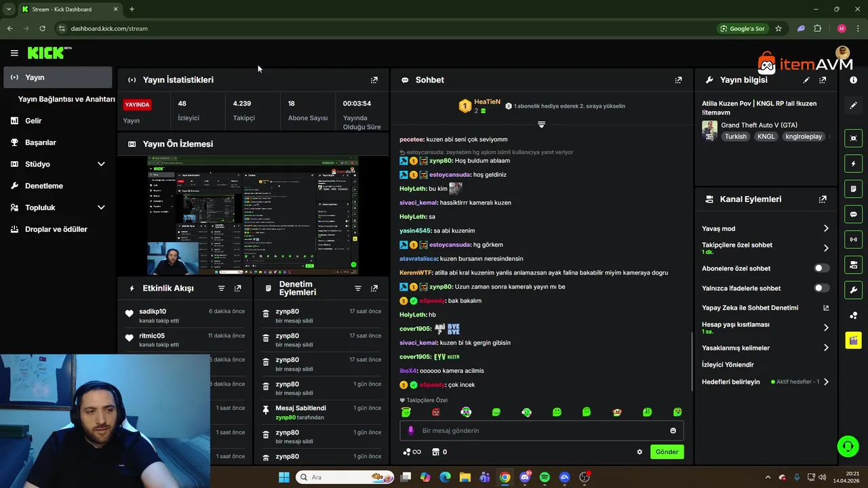Viewport: 868px width, 488px height.
Task: Open Yayın Bağlantısı ve Anahtarı page
Action: (66, 99)
